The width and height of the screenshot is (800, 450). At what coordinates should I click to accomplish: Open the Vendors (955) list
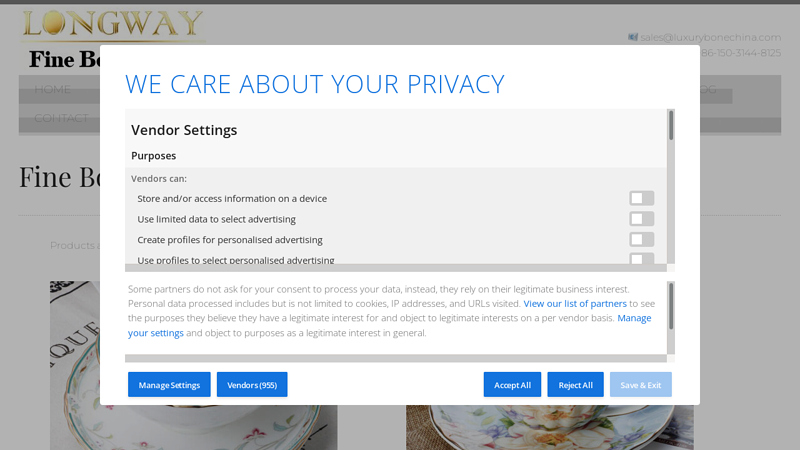pyautogui.click(x=252, y=385)
